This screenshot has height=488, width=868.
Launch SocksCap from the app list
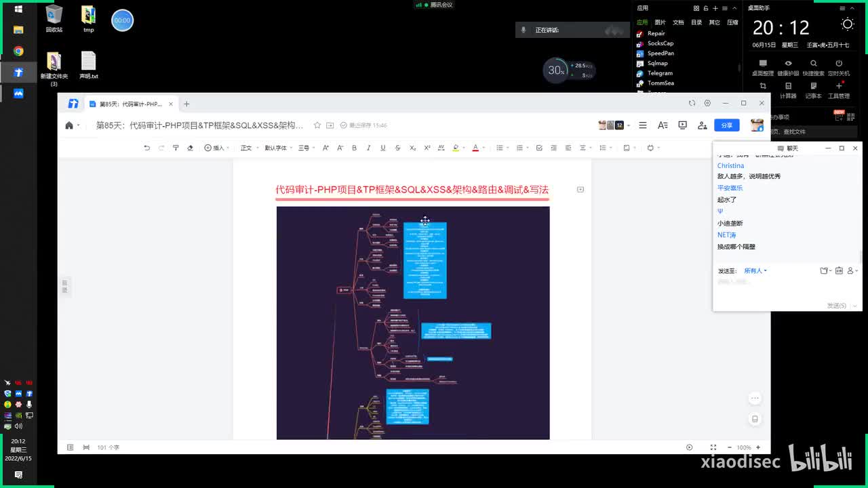pyautogui.click(x=660, y=43)
